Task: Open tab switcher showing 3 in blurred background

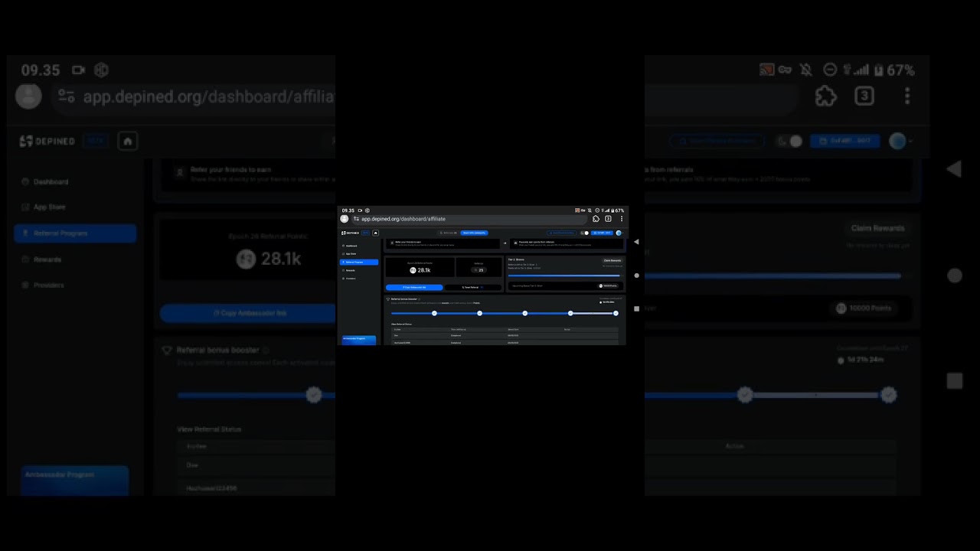Action: click(864, 96)
